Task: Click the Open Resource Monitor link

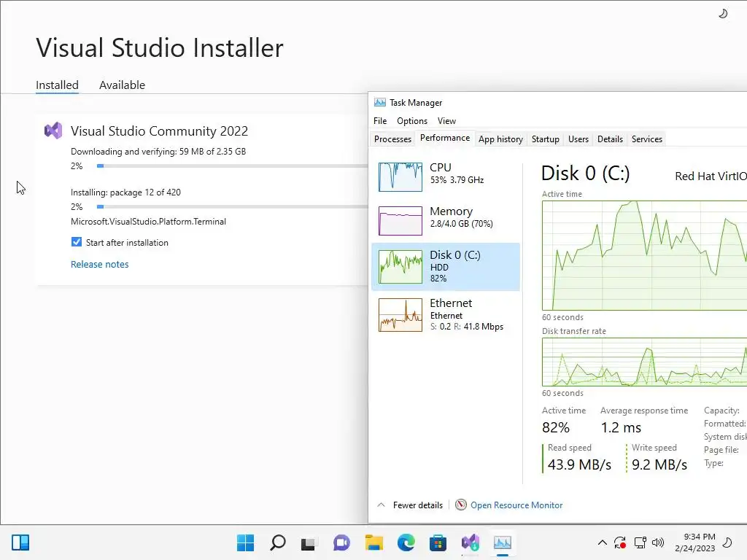Action: click(x=516, y=505)
